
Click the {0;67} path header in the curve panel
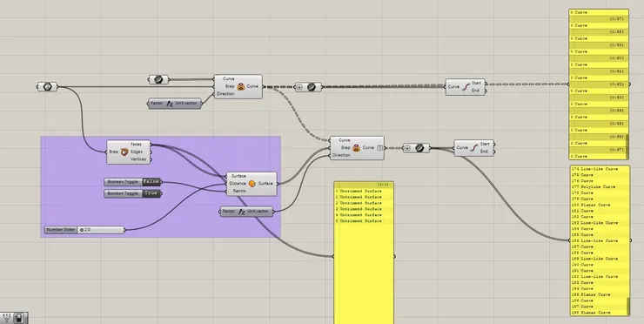(x=598, y=150)
